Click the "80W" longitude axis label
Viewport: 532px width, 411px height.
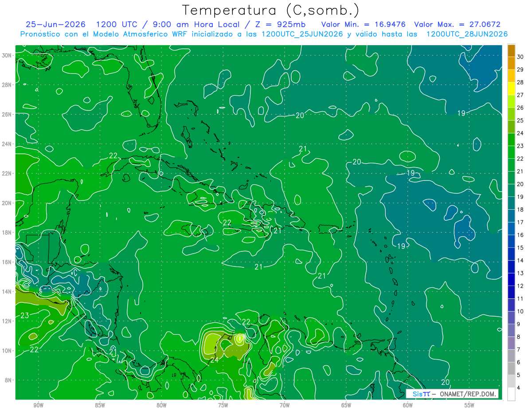pos(161,405)
